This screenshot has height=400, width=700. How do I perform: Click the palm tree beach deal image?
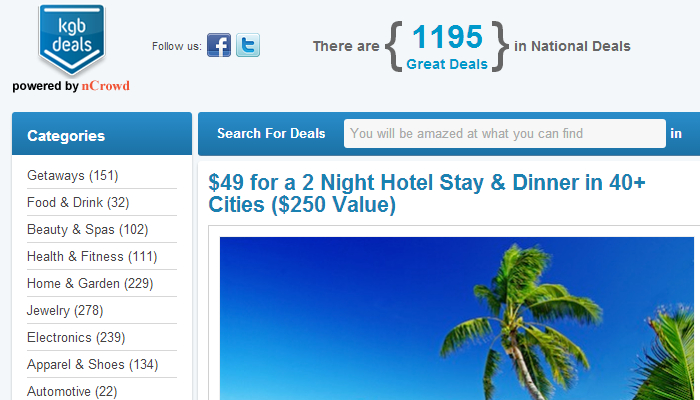click(457, 318)
